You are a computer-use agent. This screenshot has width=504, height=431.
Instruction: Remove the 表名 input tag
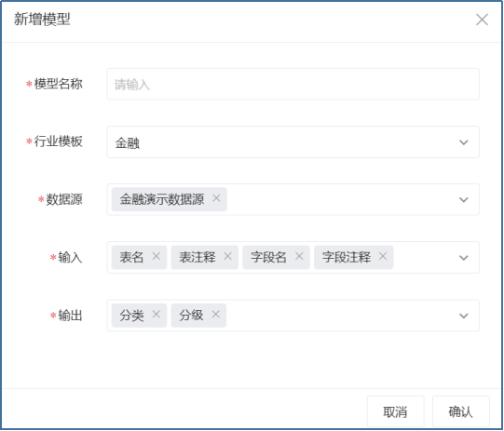[x=157, y=256]
